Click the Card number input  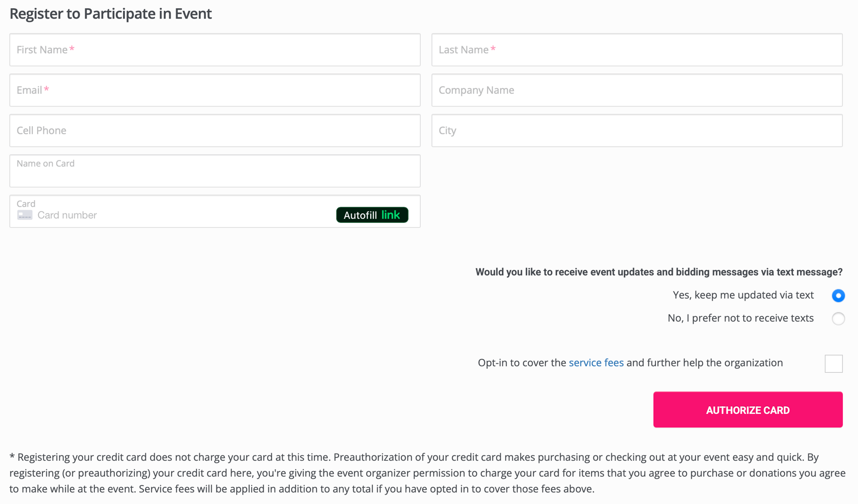184,215
